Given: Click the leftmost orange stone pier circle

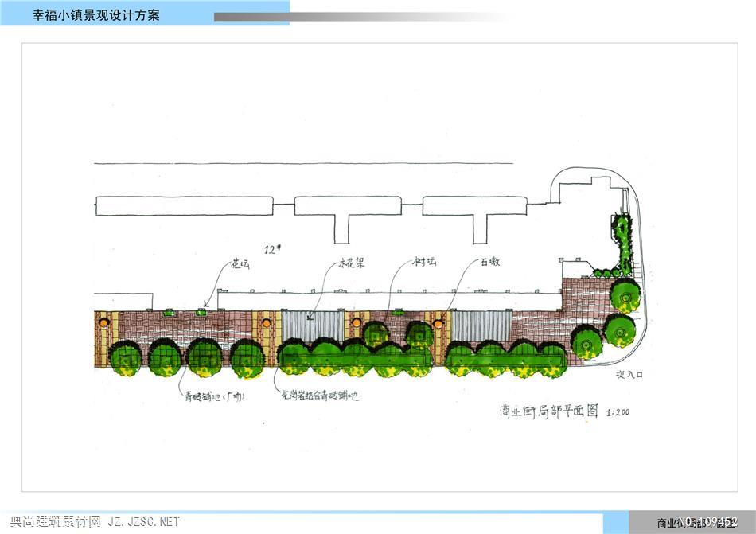Looking at the screenshot, I should tap(103, 323).
